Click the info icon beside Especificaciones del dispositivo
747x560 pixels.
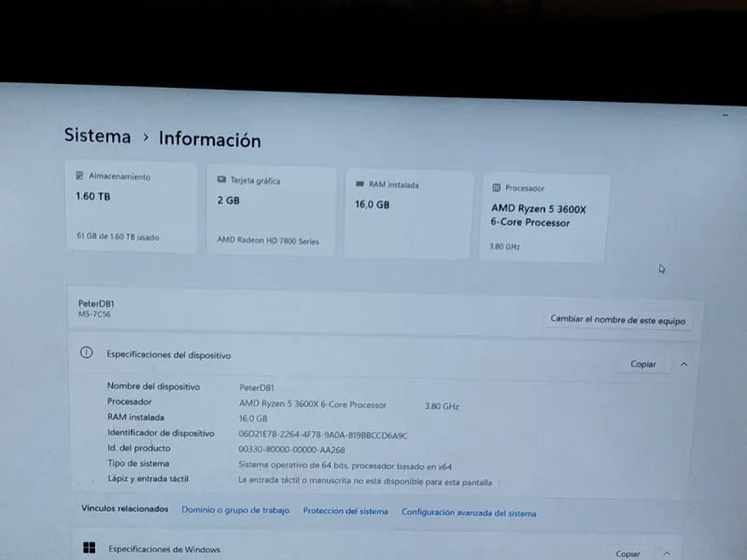pos(86,353)
